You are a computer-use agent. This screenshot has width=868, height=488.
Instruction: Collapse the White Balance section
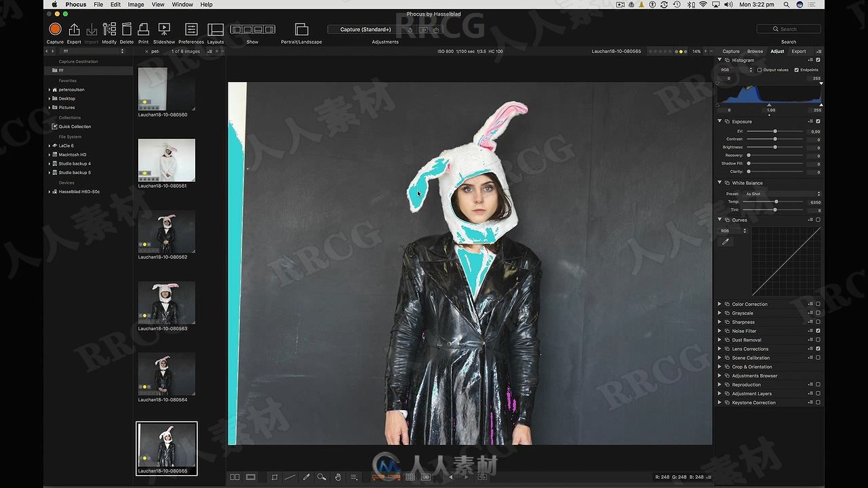click(x=719, y=182)
